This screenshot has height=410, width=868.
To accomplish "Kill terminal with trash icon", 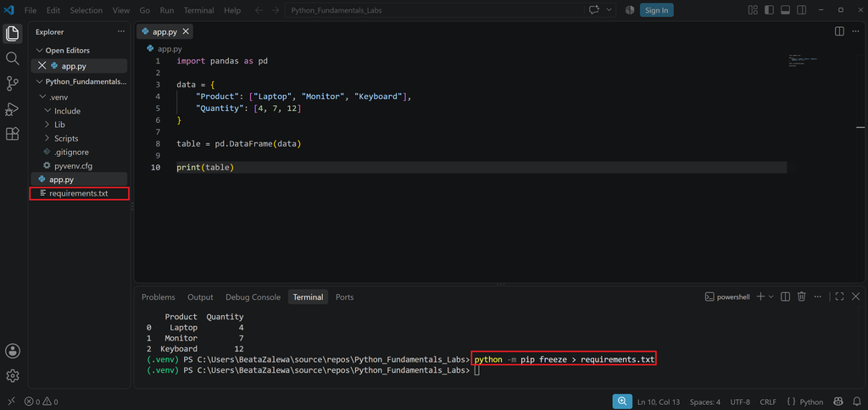I will point(801,296).
